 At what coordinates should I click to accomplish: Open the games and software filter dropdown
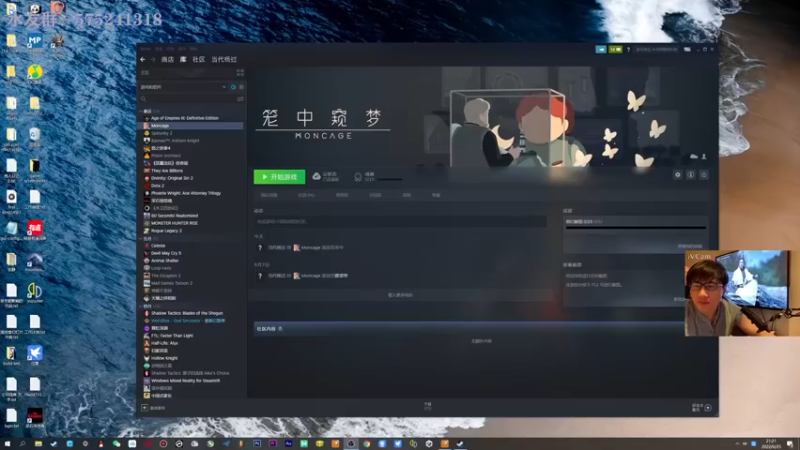click(x=184, y=87)
